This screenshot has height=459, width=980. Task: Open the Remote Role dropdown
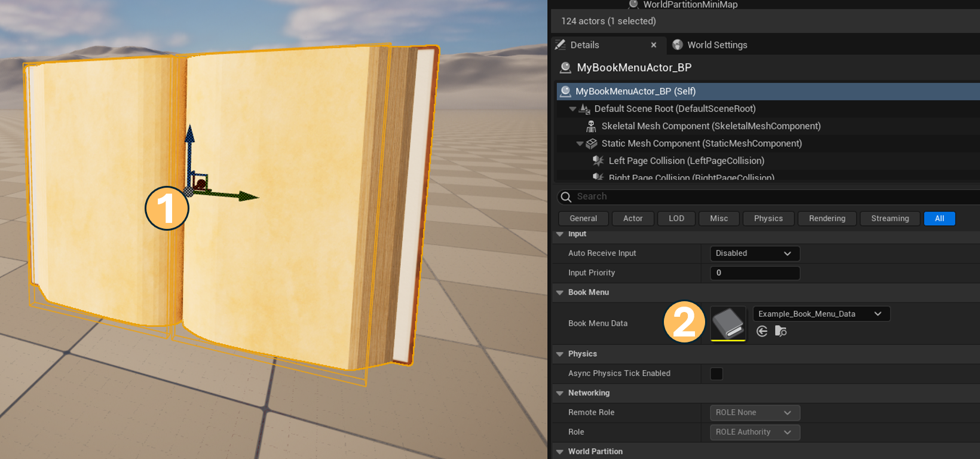click(x=755, y=412)
